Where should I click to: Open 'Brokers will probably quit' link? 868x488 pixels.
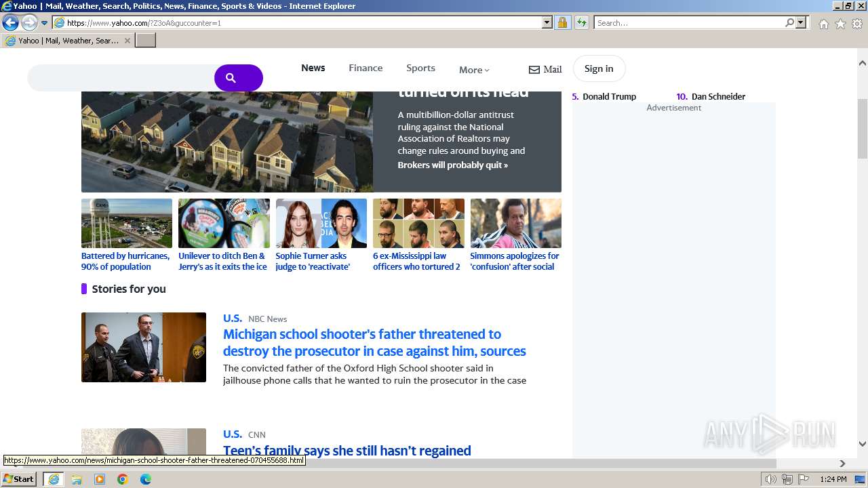tap(452, 165)
